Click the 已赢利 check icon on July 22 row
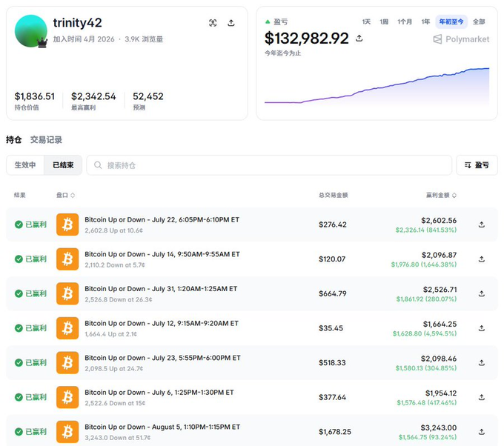 click(x=19, y=224)
